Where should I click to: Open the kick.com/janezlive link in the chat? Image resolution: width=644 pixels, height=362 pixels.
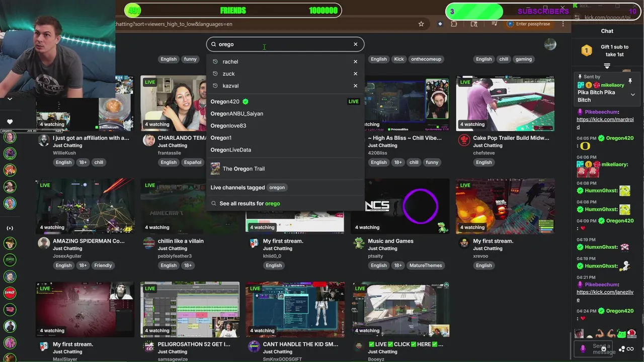tap(605, 296)
